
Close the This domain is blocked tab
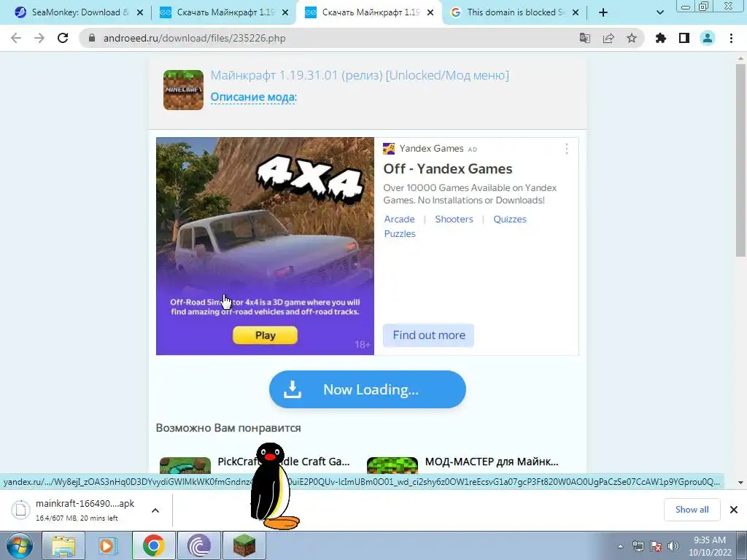[x=576, y=13]
